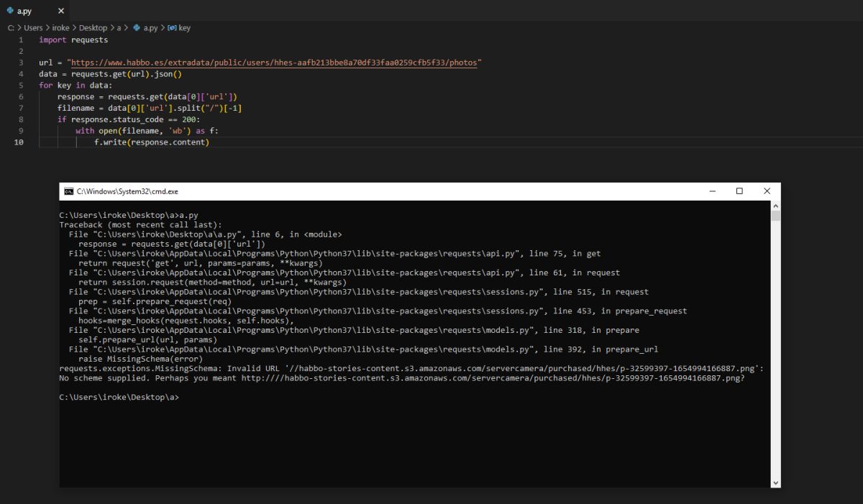This screenshot has width=863, height=504.
Task: Minimize the cmd.exe window
Action: [712, 191]
